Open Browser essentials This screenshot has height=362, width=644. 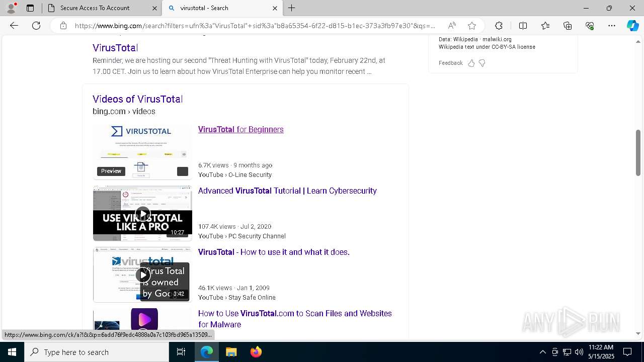[x=590, y=26]
